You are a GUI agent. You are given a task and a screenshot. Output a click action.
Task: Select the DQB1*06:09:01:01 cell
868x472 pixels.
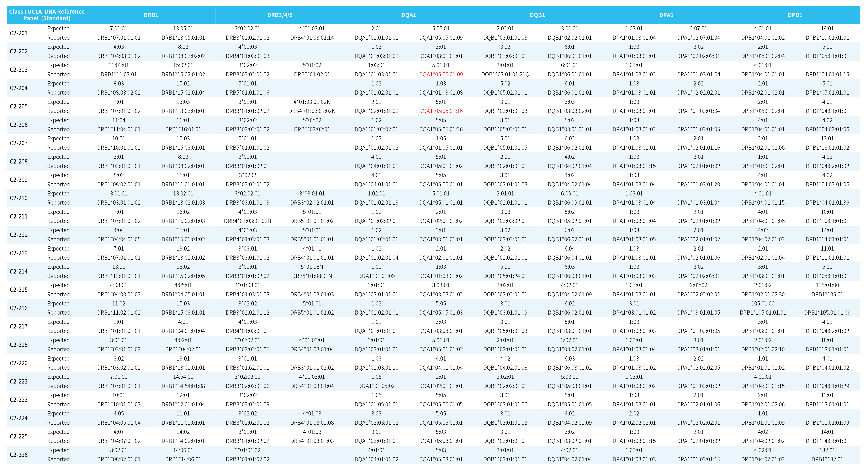tap(570, 203)
